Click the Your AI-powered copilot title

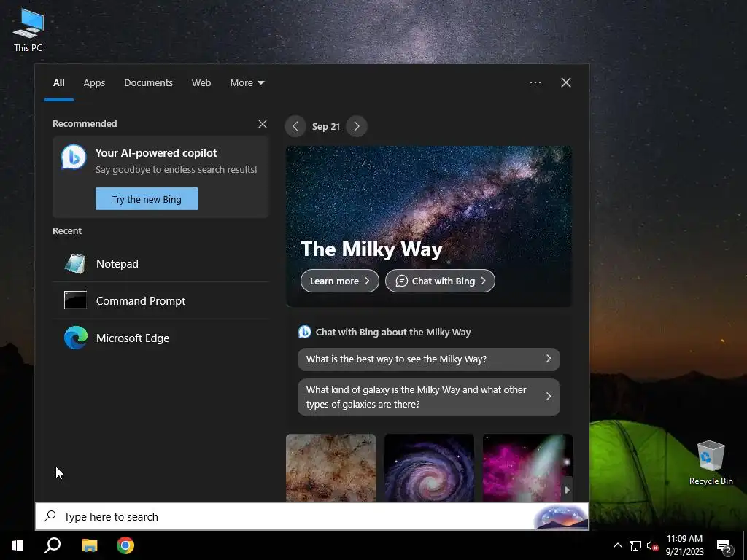click(x=156, y=153)
